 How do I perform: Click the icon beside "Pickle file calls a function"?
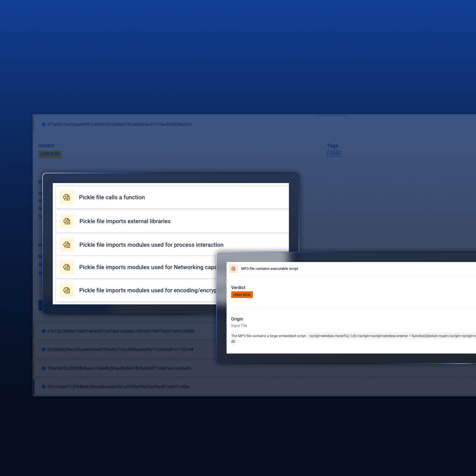[66, 197]
